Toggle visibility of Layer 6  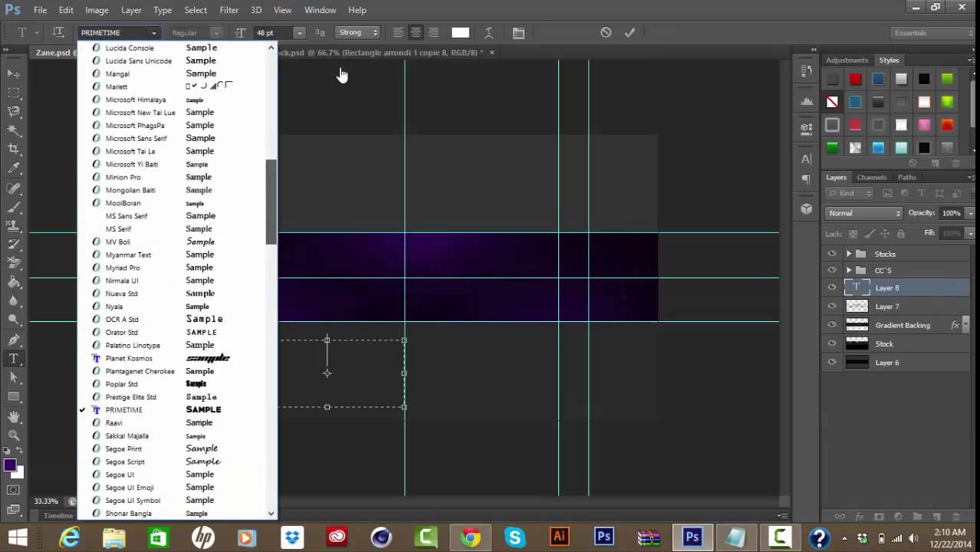coord(832,363)
